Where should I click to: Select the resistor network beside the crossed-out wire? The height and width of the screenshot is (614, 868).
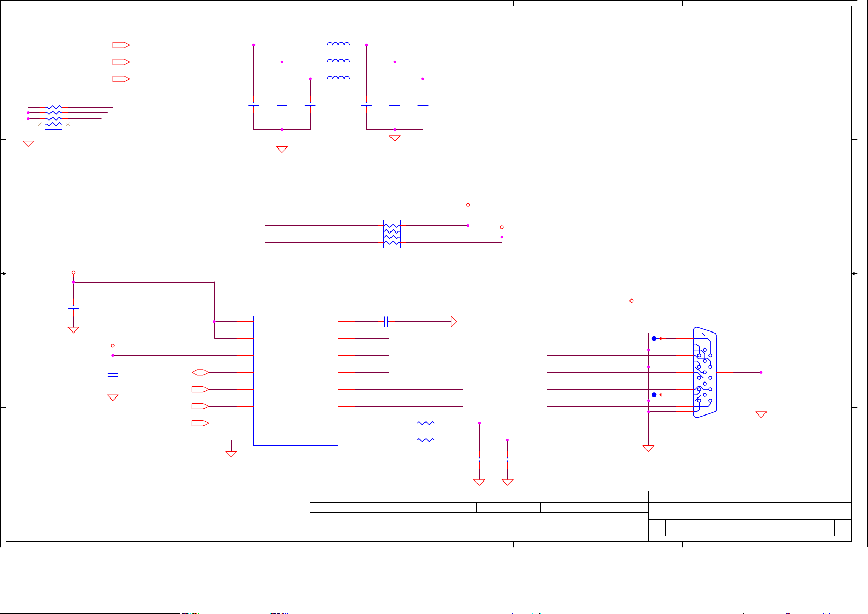(x=54, y=115)
